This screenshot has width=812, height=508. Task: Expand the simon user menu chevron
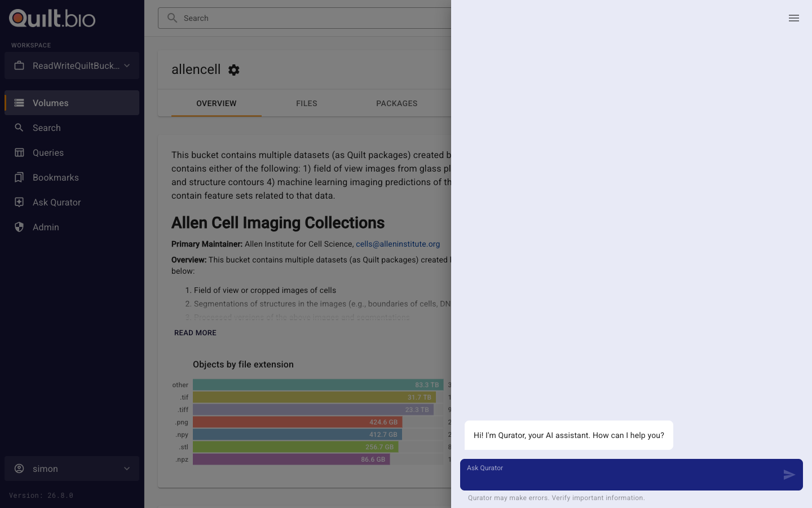(127, 468)
